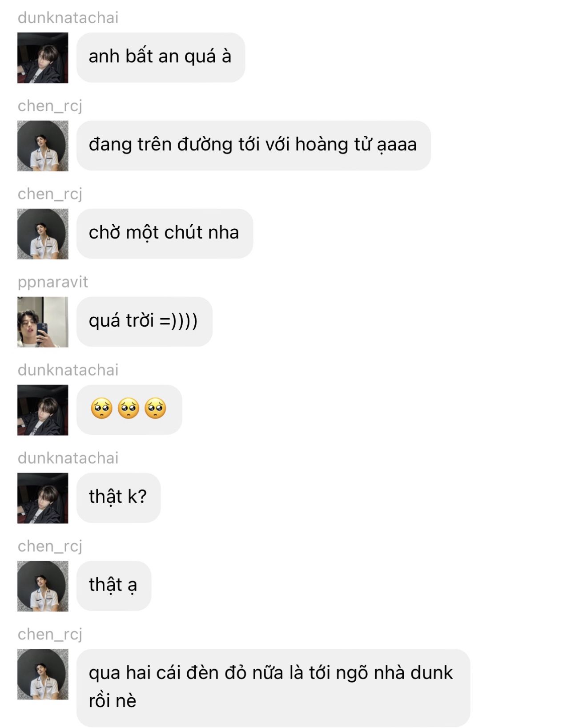Open chen_rcj avatar beside 'thật ạ' message

[43, 586]
